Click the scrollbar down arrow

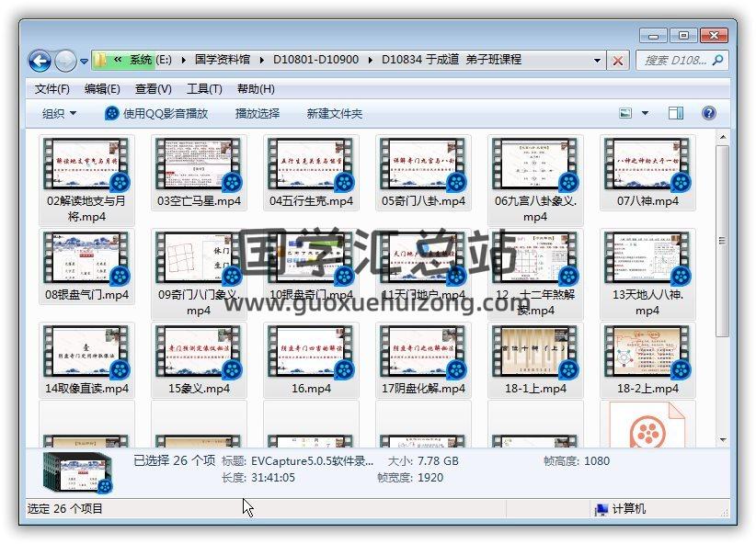(x=722, y=440)
